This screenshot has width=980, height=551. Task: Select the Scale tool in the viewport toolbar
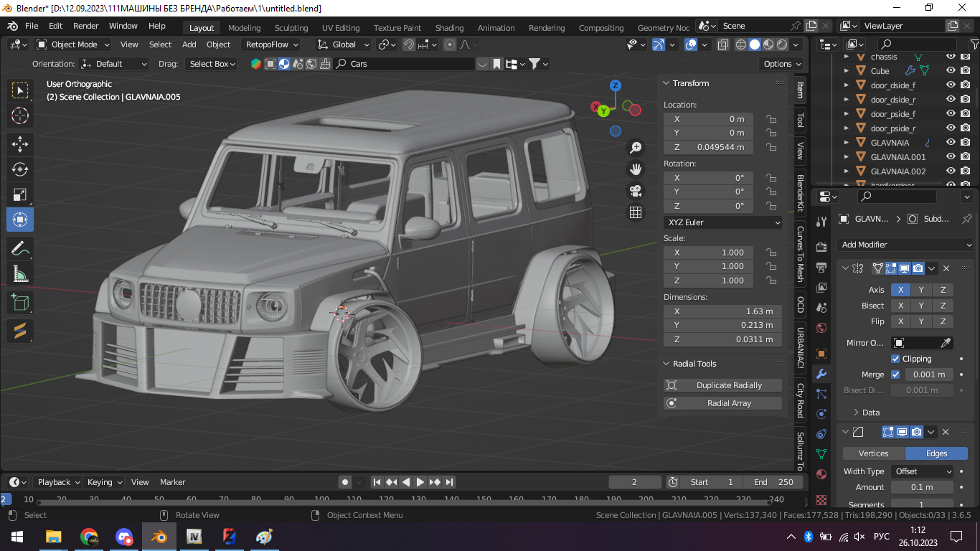[20, 194]
